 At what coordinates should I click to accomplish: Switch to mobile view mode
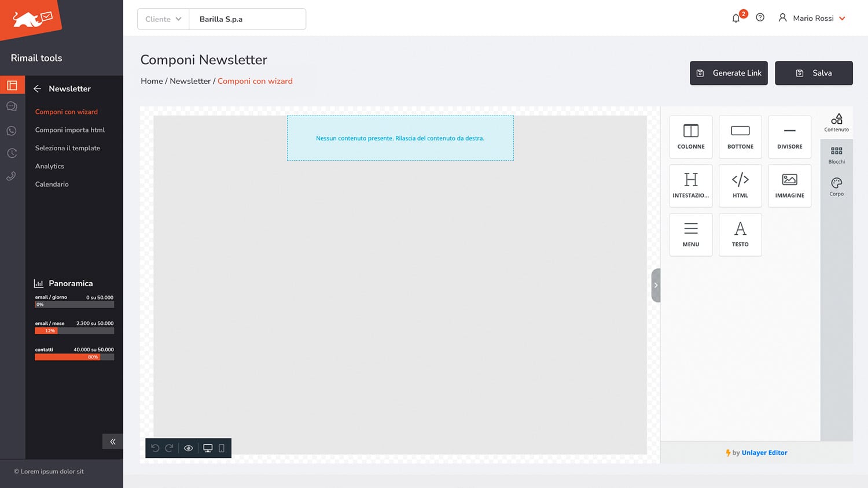[222, 448]
